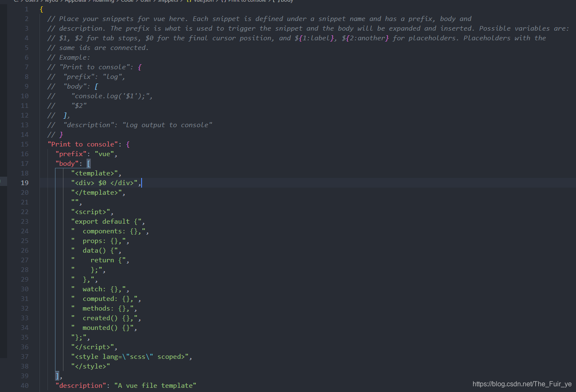The height and width of the screenshot is (392, 576).
Task: Click the "watch: {}," line text
Action: click(103, 289)
